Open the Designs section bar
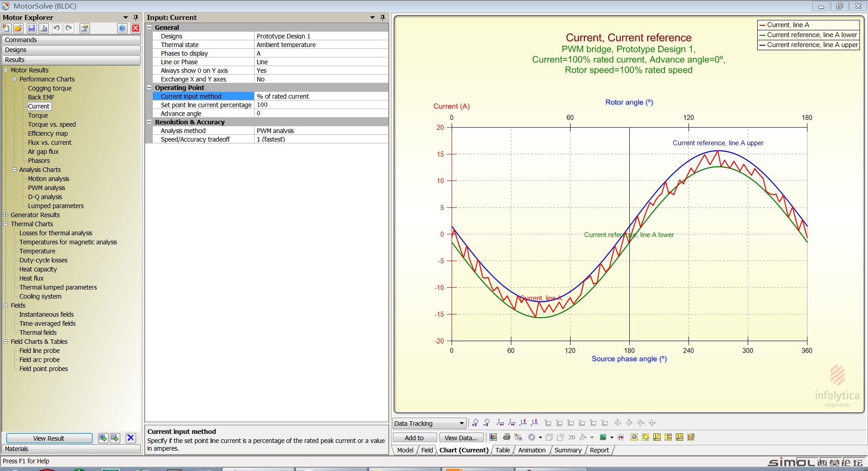Image resolution: width=868 pixels, height=471 pixels. (71, 50)
